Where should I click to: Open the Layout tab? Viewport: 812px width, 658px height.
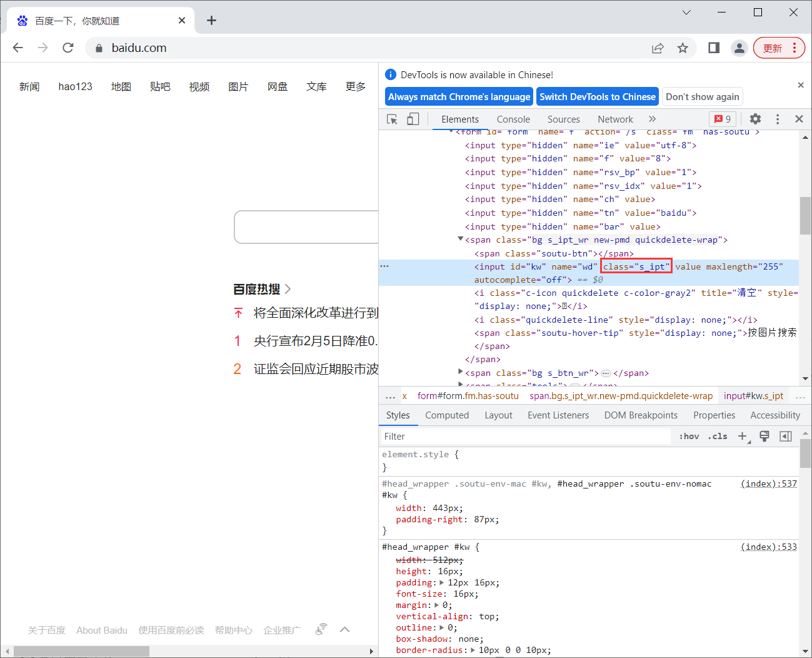click(498, 415)
